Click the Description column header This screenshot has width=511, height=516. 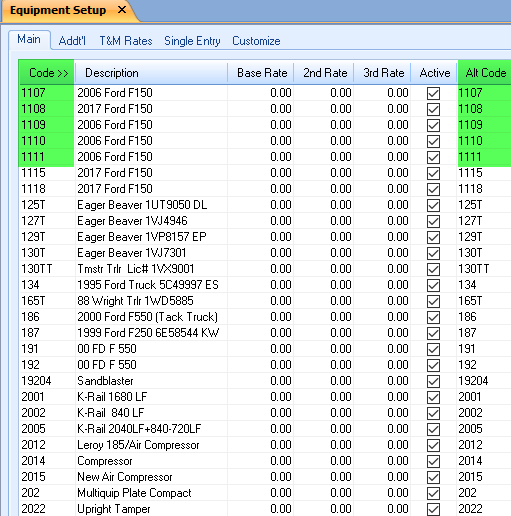[151, 72]
